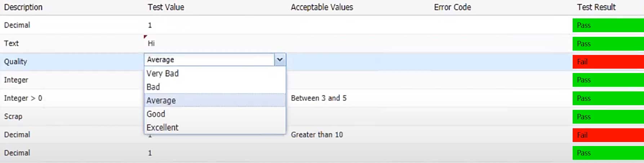Click the Acceptable Values column header
The height and width of the screenshot is (163, 644).
[x=322, y=7]
